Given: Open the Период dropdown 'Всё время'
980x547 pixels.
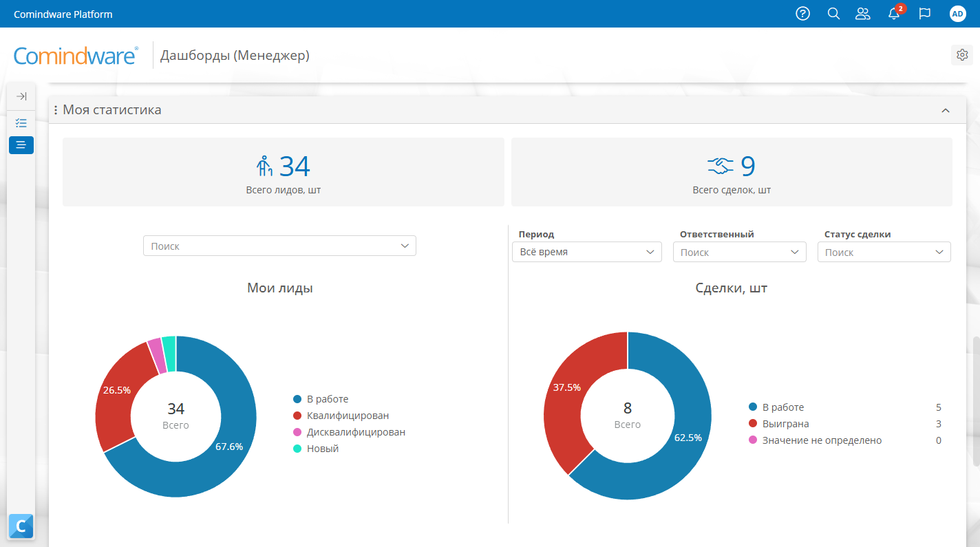Looking at the screenshot, I should 586,252.
